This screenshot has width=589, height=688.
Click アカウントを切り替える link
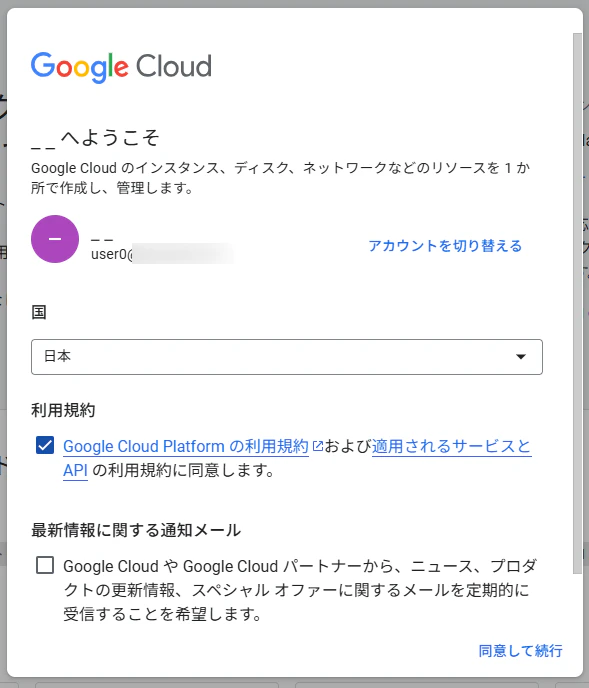coord(445,246)
